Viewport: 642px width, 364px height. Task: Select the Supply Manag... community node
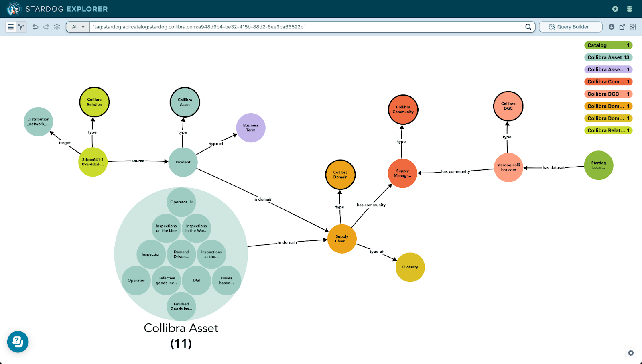pyautogui.click(x=402, y=173)
